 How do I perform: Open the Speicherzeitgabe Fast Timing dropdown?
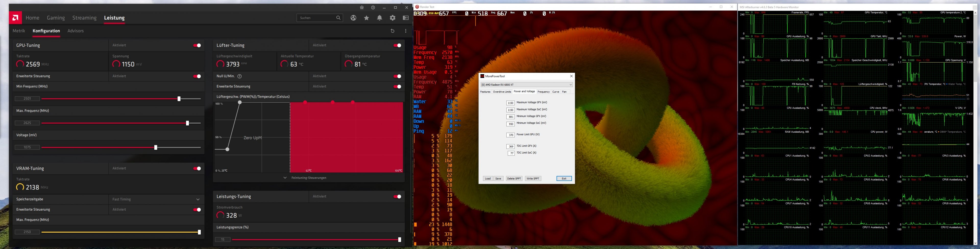tap(156, 199)
